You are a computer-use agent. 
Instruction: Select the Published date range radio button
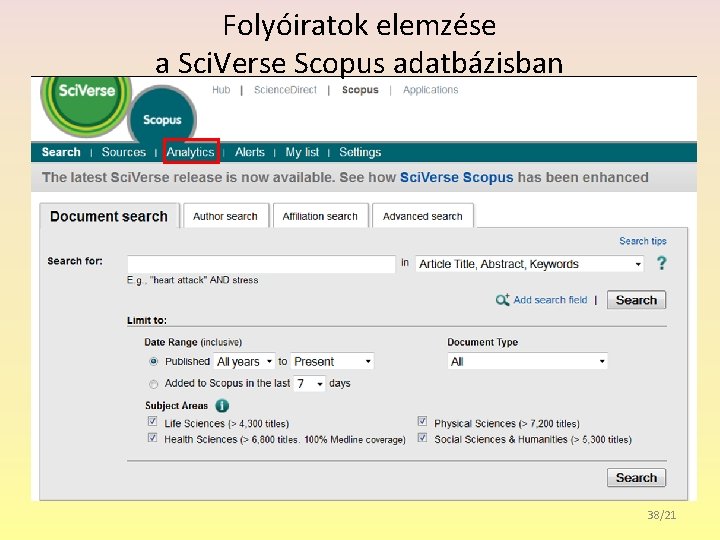(154, 361)
